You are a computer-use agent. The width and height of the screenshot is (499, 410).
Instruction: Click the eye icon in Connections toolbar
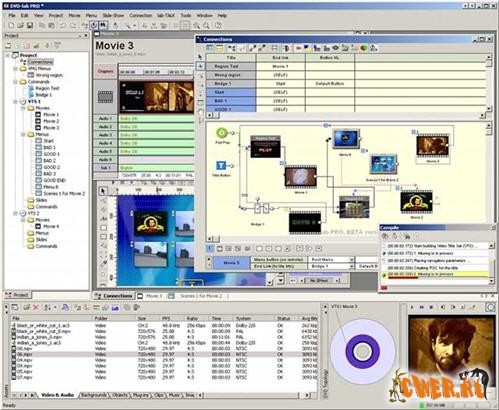pos(336,48)
